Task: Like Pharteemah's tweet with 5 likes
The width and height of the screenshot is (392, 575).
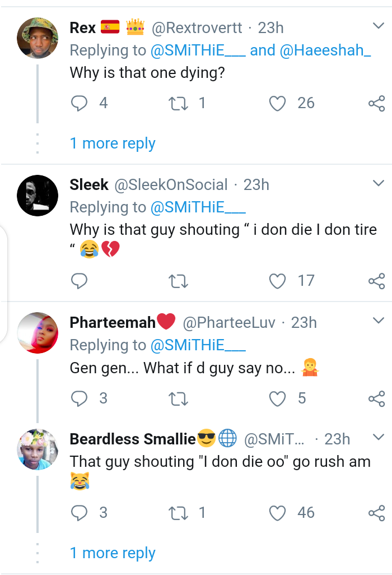Action: (x=278, y=398)
